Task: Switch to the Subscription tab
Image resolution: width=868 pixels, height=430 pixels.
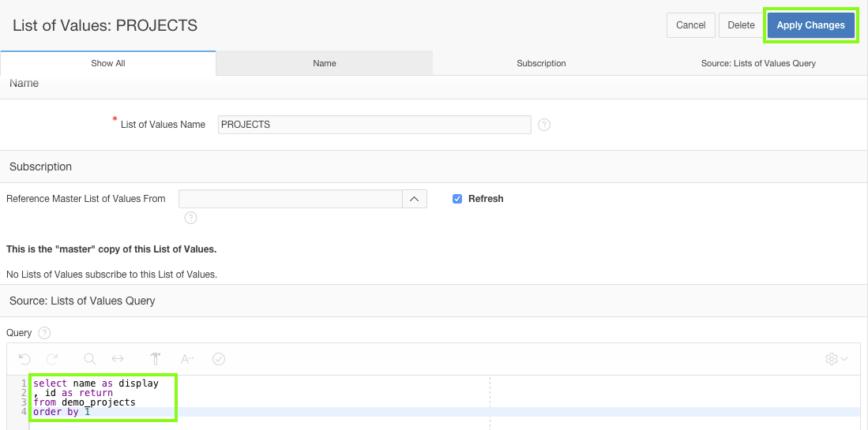Action: tap(541, 63)
